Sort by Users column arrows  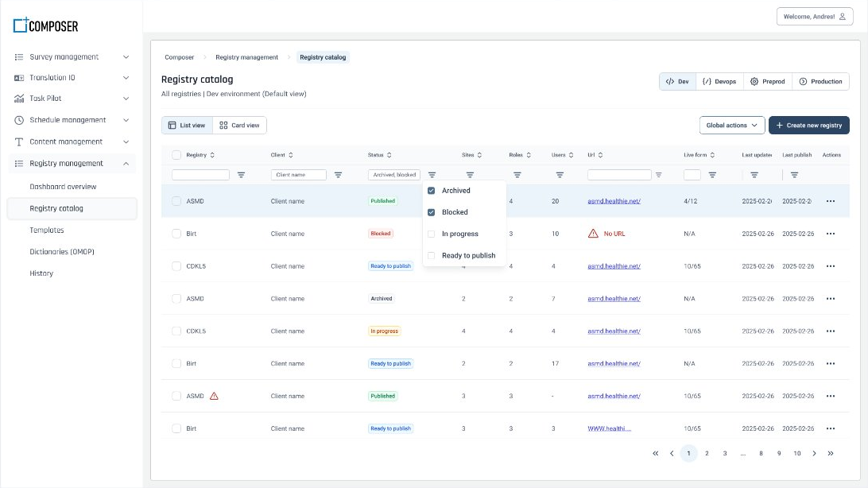571,155
